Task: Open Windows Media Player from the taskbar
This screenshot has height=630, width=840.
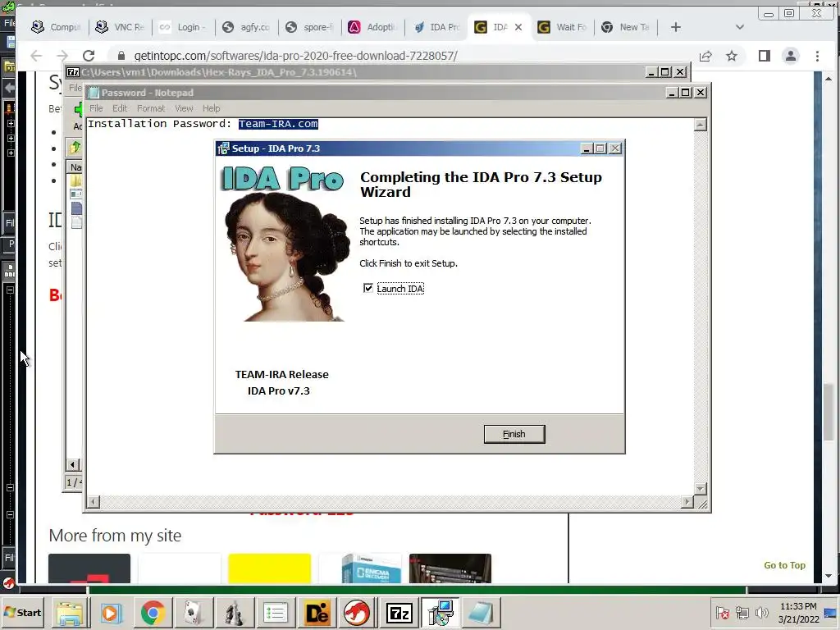Action: pos(112,613)
